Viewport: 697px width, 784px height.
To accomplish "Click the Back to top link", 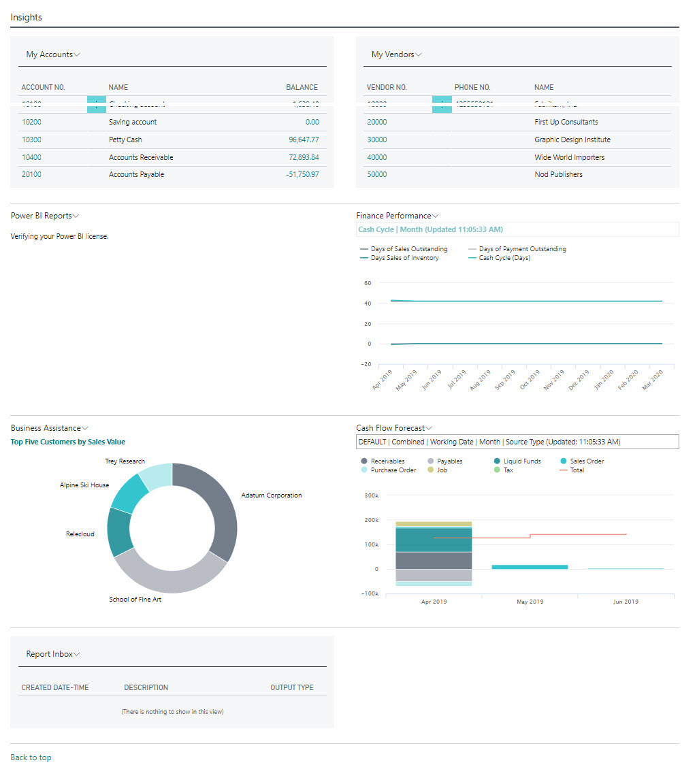I will (x=30, y=757).
